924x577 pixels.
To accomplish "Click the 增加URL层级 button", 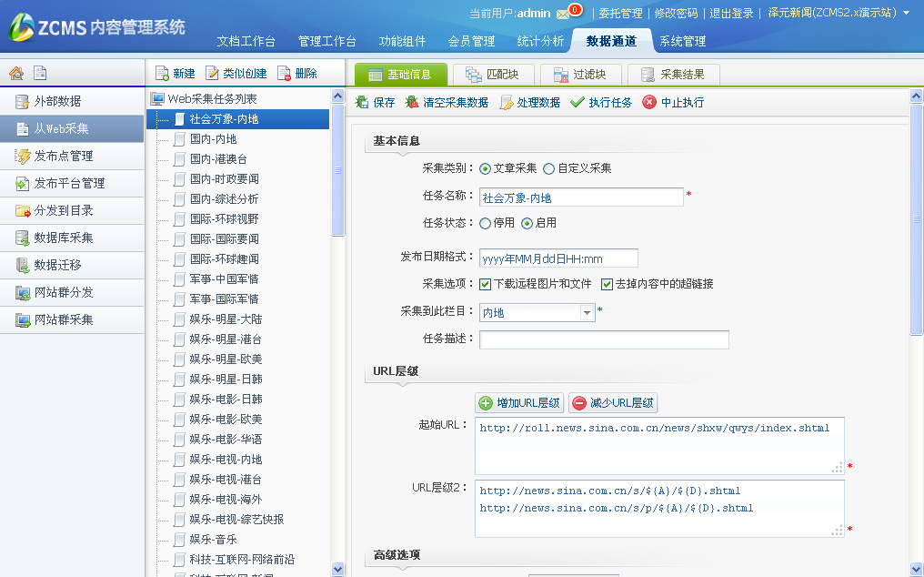I will 519,403.
